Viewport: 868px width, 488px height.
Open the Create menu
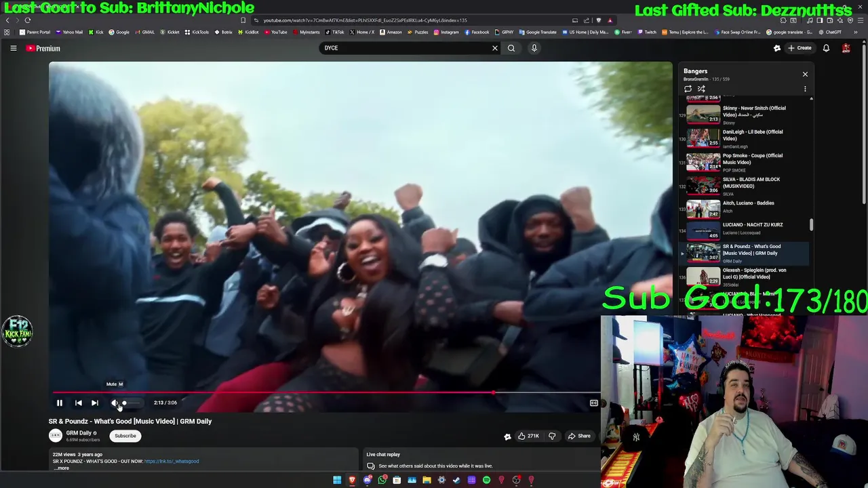point(800,48)
